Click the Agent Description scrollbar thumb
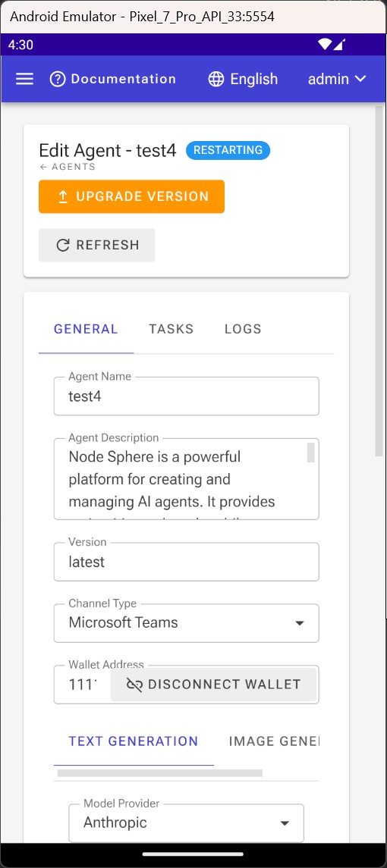This screenshot has width=387, height=868. point(311,453)
